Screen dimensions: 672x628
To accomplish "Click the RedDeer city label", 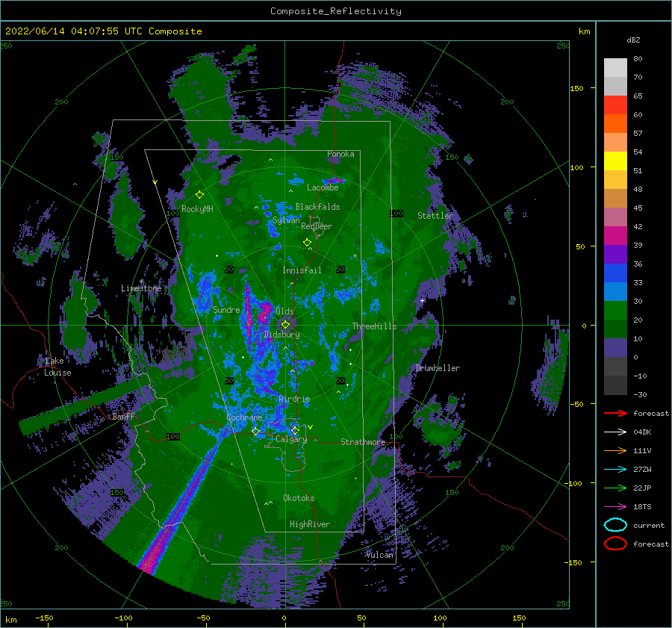I will 317,226.
